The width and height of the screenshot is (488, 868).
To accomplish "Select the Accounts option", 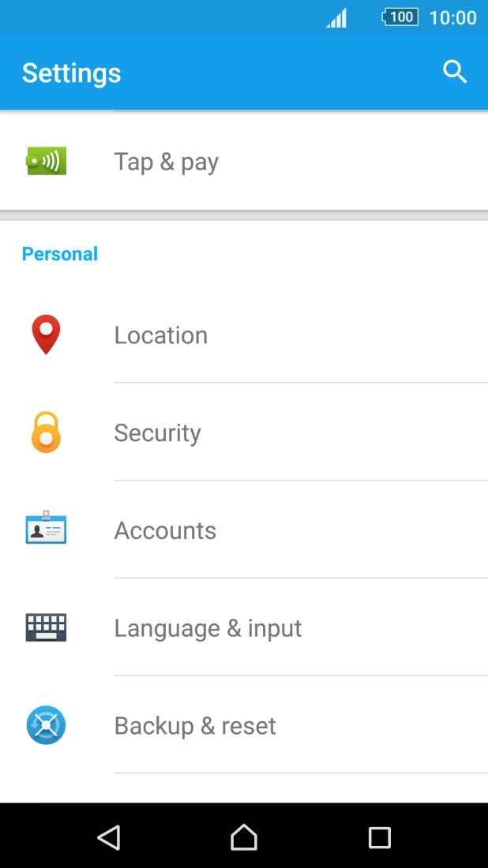I will pyautogui.click(x=165, y=530).
